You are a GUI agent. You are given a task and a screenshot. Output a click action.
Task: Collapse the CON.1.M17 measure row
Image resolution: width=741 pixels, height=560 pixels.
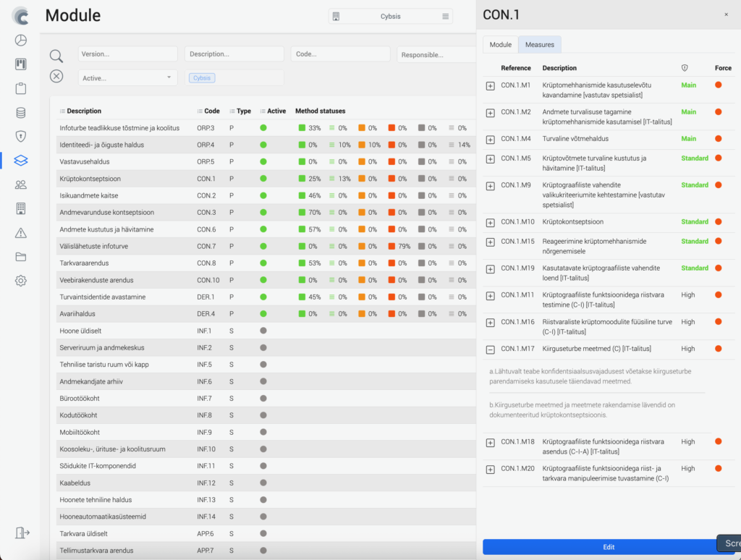coord(490,349)
